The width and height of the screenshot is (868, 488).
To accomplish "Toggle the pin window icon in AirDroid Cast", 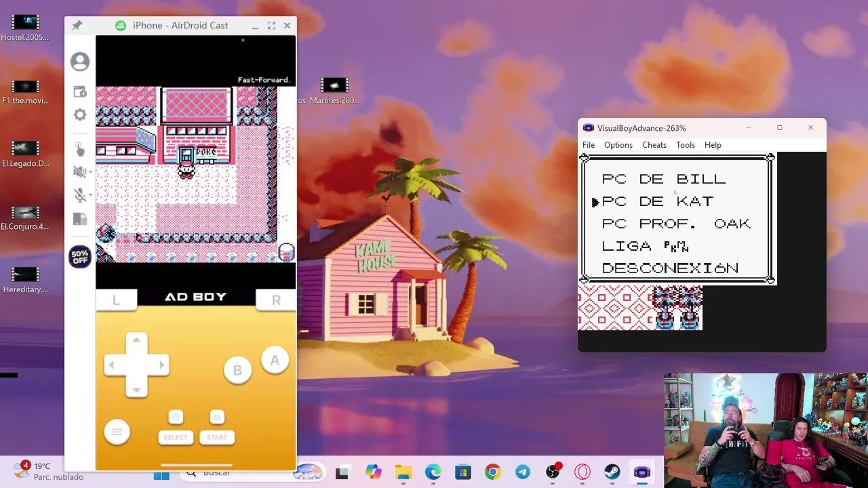I will tap(77, 25).
